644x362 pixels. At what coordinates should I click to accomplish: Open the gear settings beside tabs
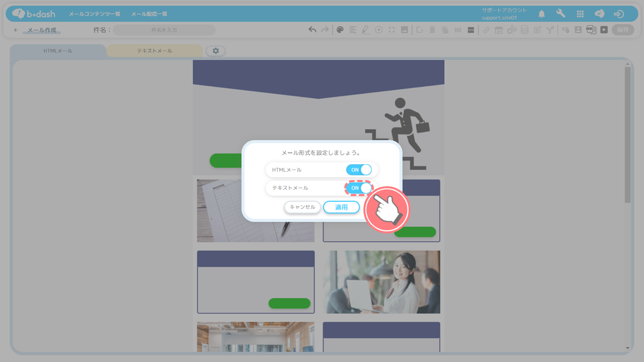pos(216,51)
